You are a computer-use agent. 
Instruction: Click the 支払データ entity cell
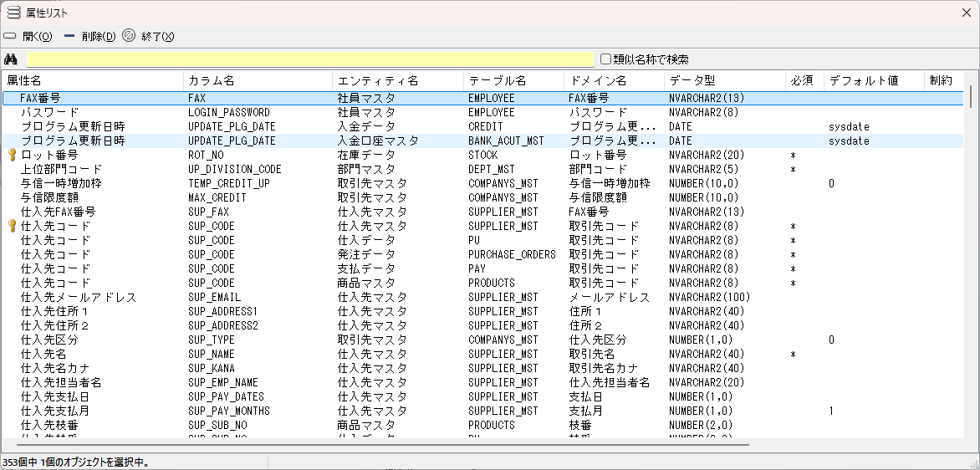(x=366, y=268)
